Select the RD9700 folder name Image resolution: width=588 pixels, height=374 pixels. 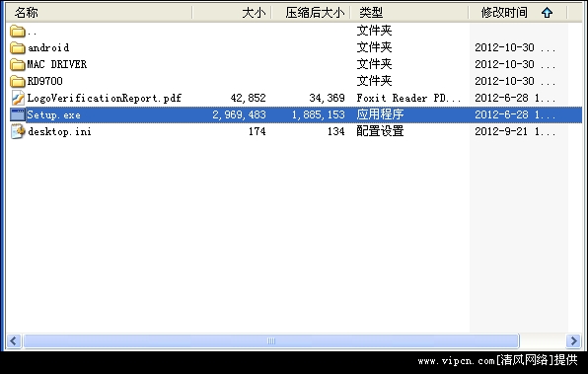(x=45, y=81)
